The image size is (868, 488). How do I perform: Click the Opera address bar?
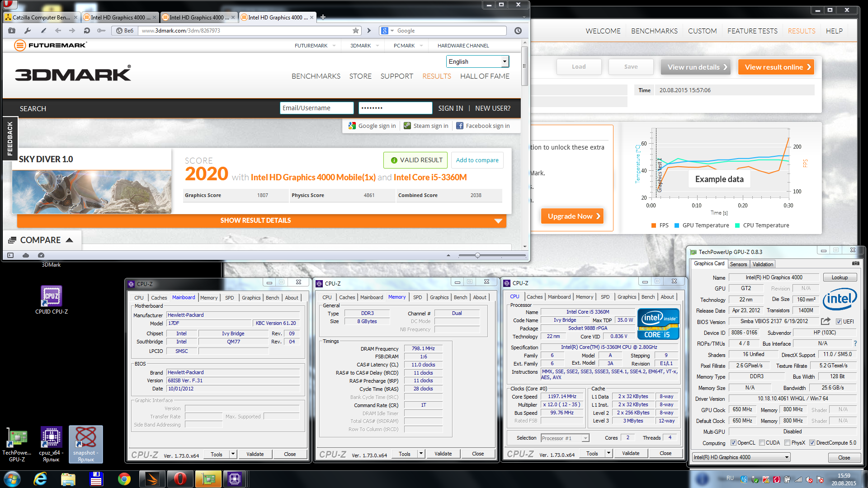coord(244,31)
